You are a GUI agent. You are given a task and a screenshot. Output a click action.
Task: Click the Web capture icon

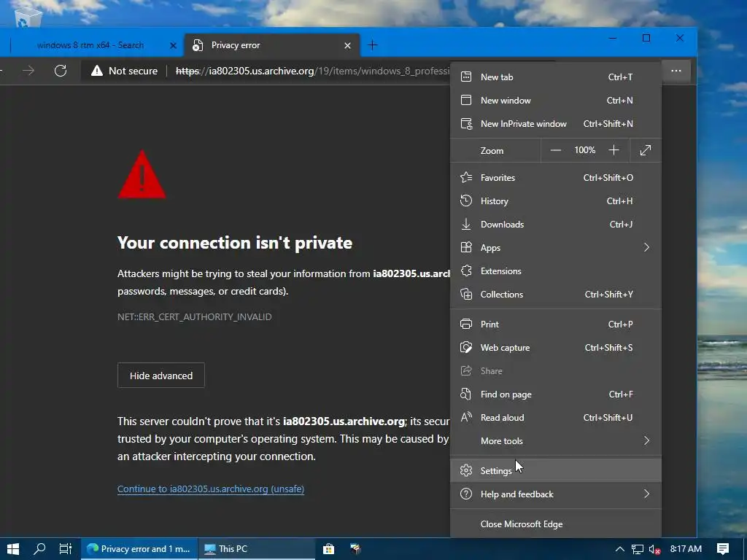(466, 347)
